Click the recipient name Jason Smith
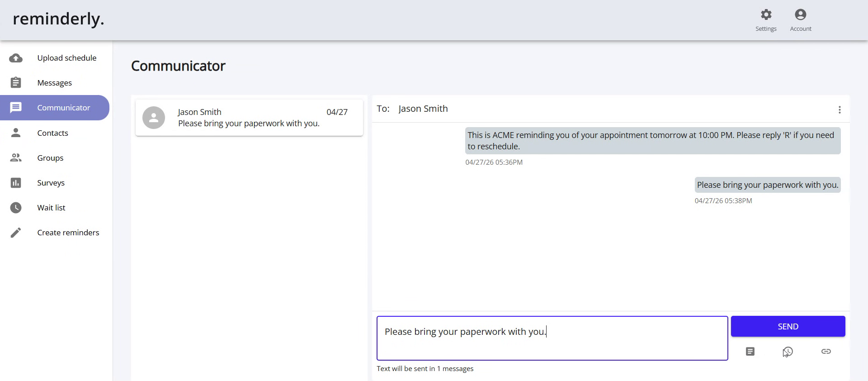The width and height of the screenshot is (868, 381). pyautogui.click(x=423, y=109)
